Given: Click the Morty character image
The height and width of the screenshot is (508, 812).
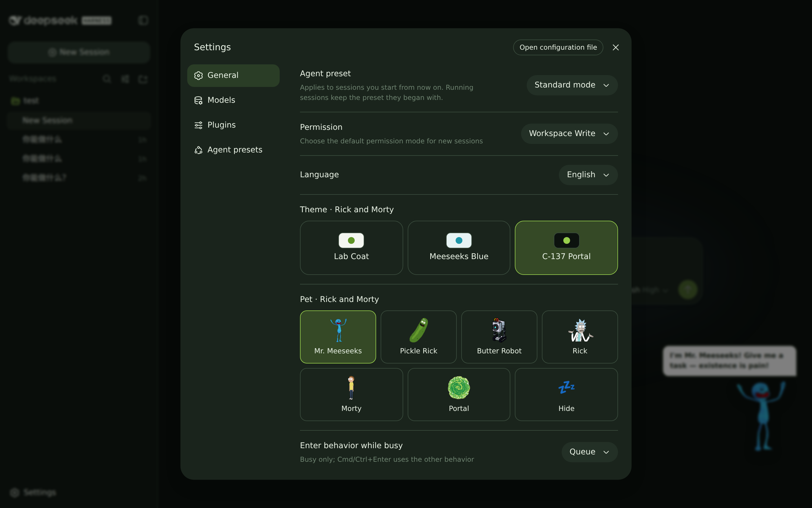Looking at the screenshot, I should click(351, 388).
